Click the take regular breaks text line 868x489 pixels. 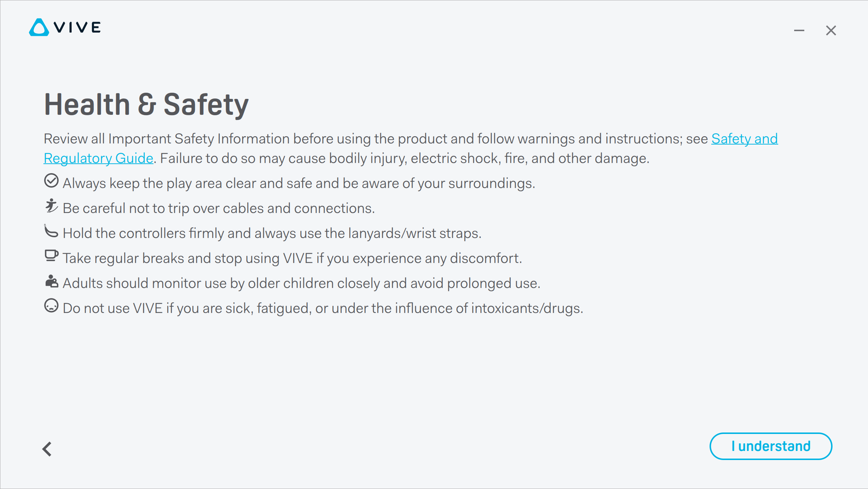click(292, 258)
